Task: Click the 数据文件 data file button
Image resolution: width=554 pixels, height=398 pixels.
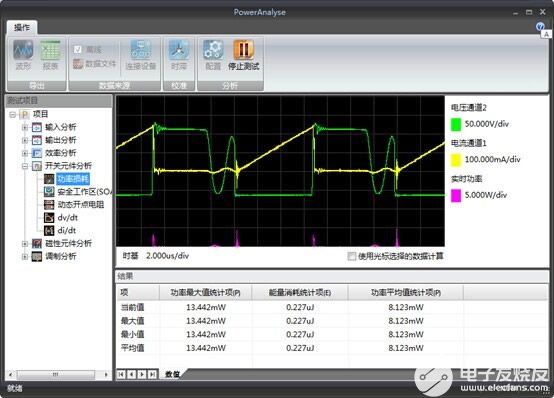Action: point(95,64)
